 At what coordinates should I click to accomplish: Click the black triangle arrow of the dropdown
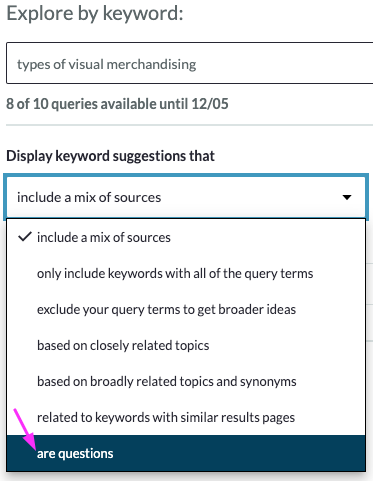coord(347,197)
